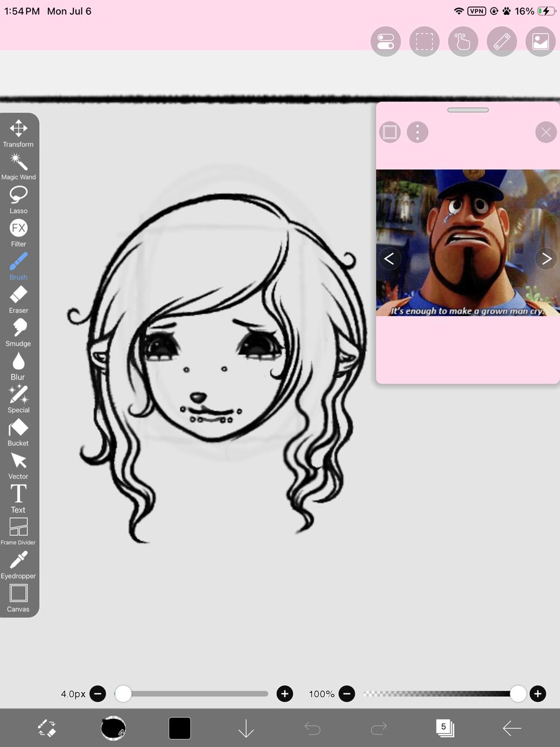This screenshot has width=560, height=747.
Task: Open reference window three-dot menu
Action: pos(418,132)
